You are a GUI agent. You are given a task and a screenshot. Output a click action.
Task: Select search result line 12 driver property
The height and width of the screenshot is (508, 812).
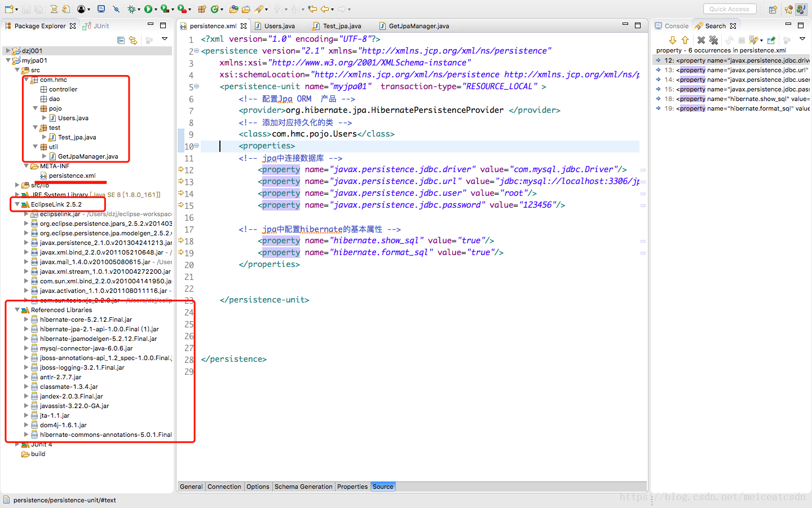(x=732, y=60)
